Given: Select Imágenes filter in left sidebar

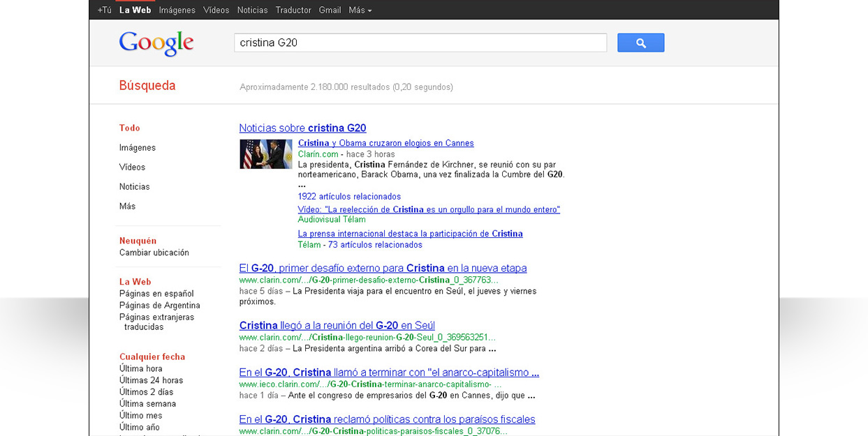Looking at the screenshot, I should point(137,148).
